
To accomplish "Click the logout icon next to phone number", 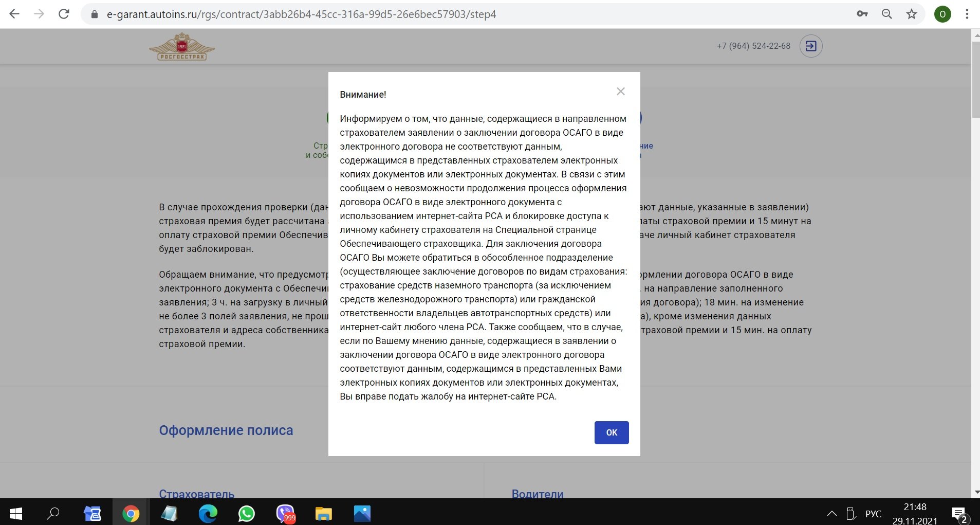I will point(810,46).
